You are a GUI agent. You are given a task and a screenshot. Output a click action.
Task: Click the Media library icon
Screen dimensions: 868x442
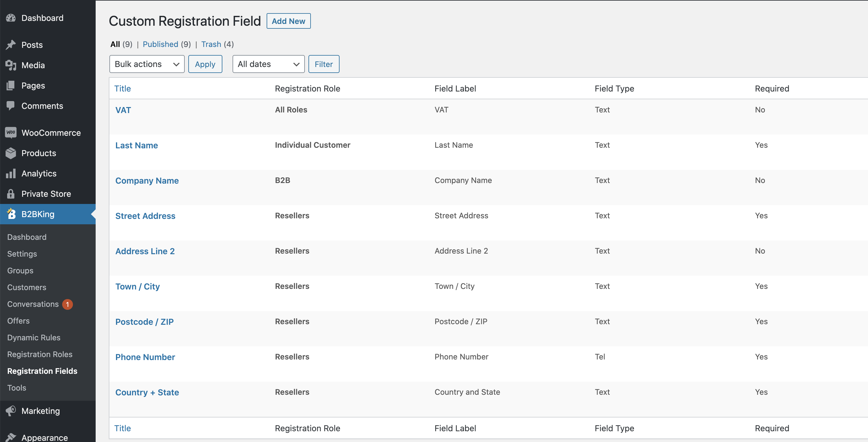[x=11, y=65]
